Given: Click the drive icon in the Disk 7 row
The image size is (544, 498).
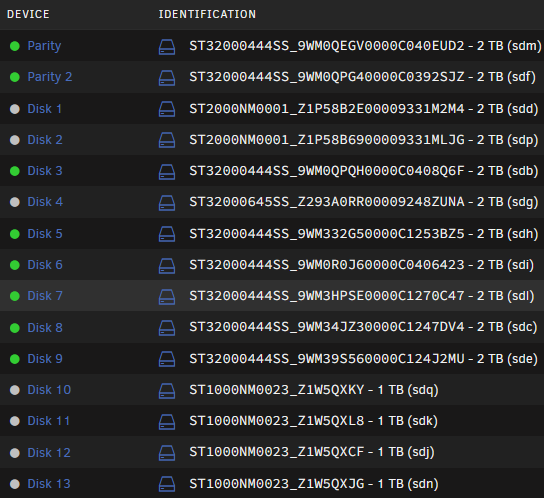Looking at the screenshot, I should (x=167, y=297).
